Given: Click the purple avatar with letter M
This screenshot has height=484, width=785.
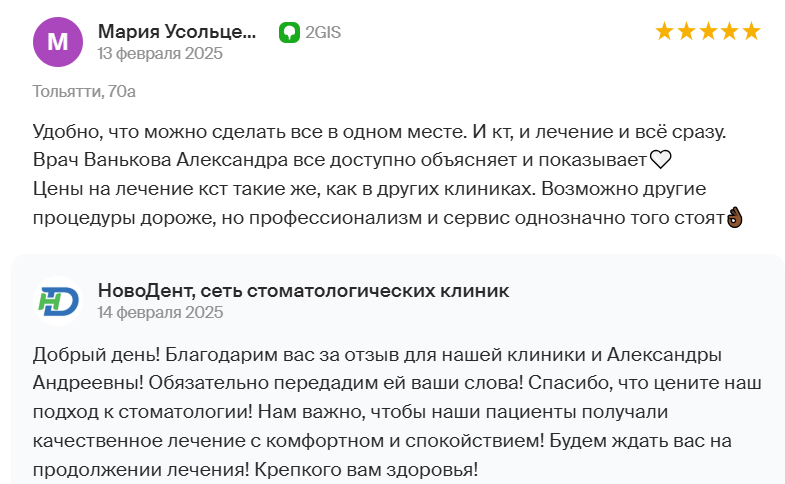Looking at the screenshot, I should click(58, 42).
